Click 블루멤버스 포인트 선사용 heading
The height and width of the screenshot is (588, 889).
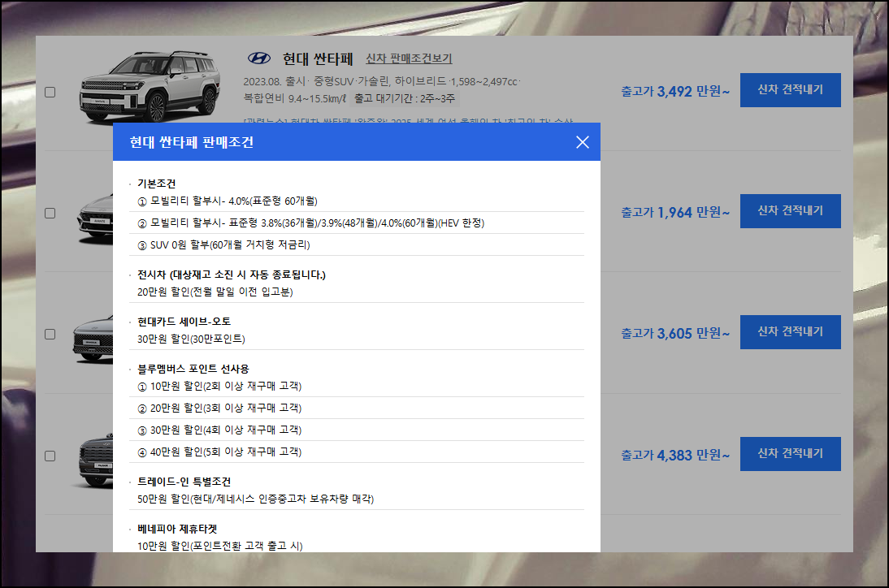[193, 369]
